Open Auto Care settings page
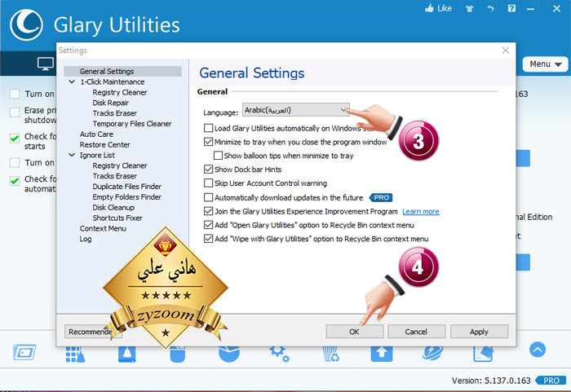 pos(96,134)
